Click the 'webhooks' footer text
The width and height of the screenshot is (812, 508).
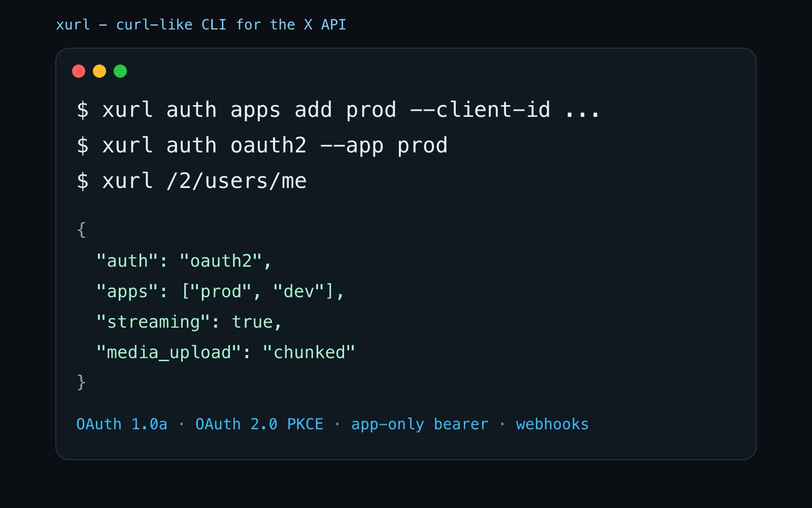(552, 424)
